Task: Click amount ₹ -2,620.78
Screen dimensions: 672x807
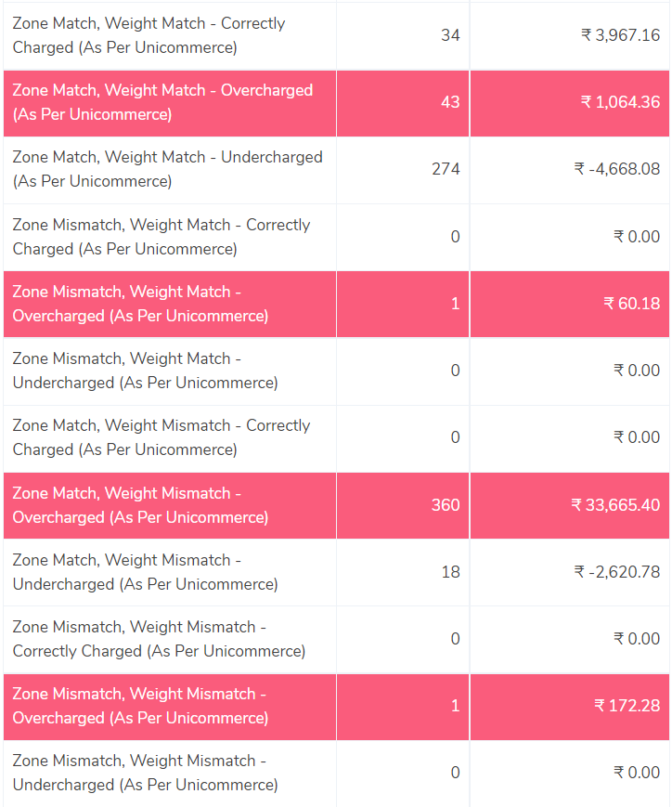Action: pyautogui.click(x=617, y=572)
